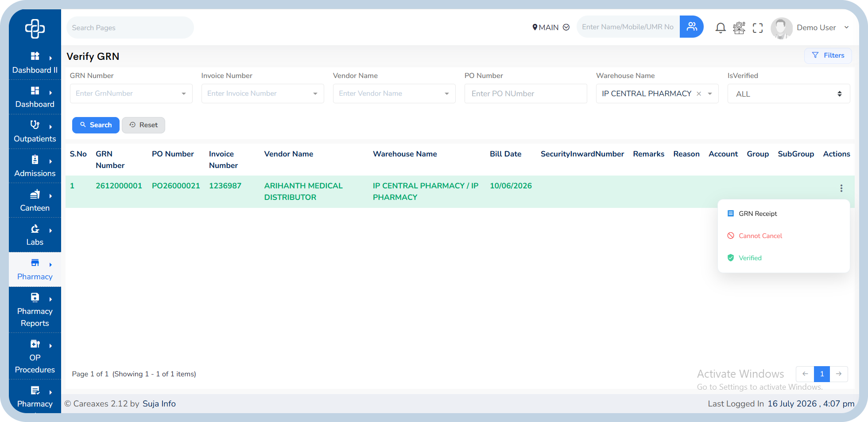Click the Reset button
This screenshot has height=422, width=868.
[143, 125]
